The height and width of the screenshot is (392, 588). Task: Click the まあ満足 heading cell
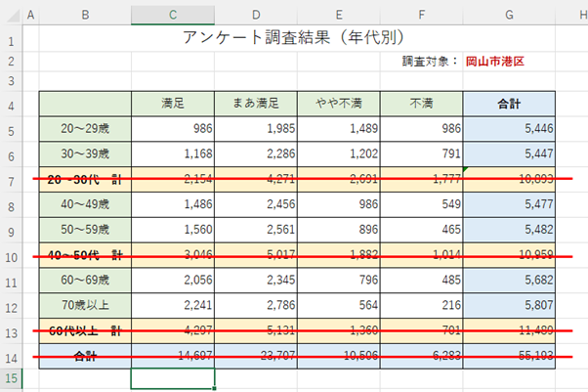click(255, 103)
